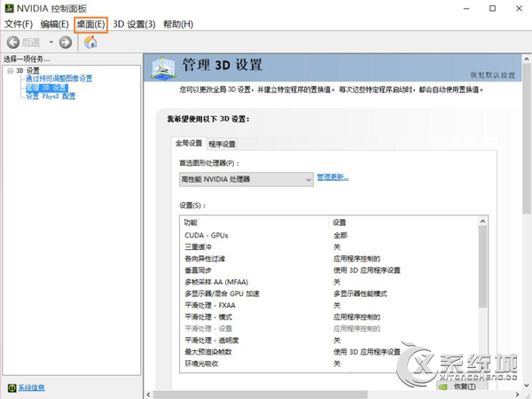Collapse the 3D 设置 tree node
This screenshot has height=399, width=532.
coord(10,71)
